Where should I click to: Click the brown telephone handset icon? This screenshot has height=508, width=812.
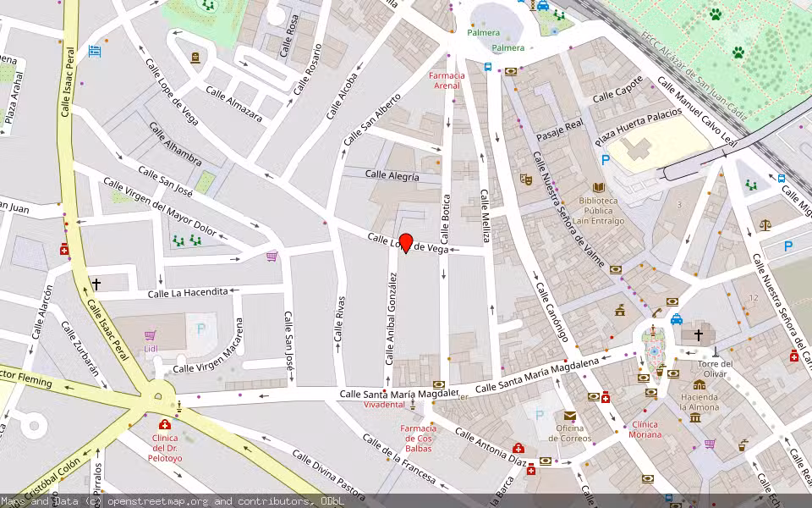657,312
